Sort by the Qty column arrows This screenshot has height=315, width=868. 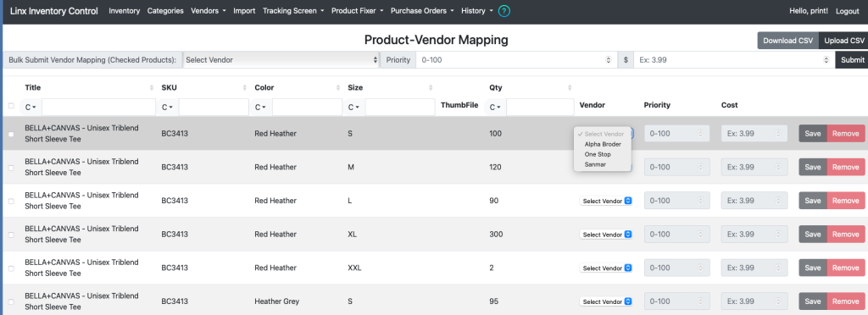tap(570, 88)
